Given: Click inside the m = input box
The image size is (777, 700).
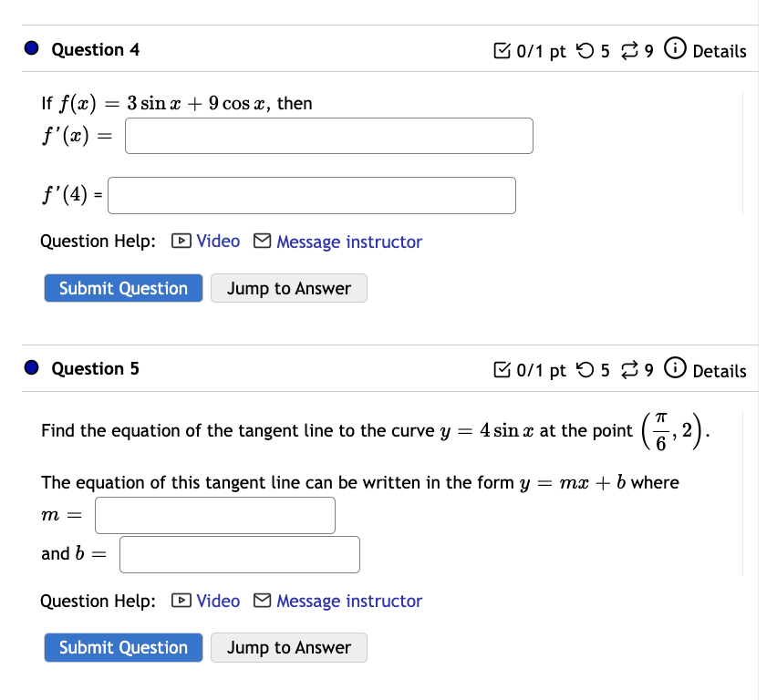Looking at the screenshot, I should pyautogui.click(x=214, y=515).
